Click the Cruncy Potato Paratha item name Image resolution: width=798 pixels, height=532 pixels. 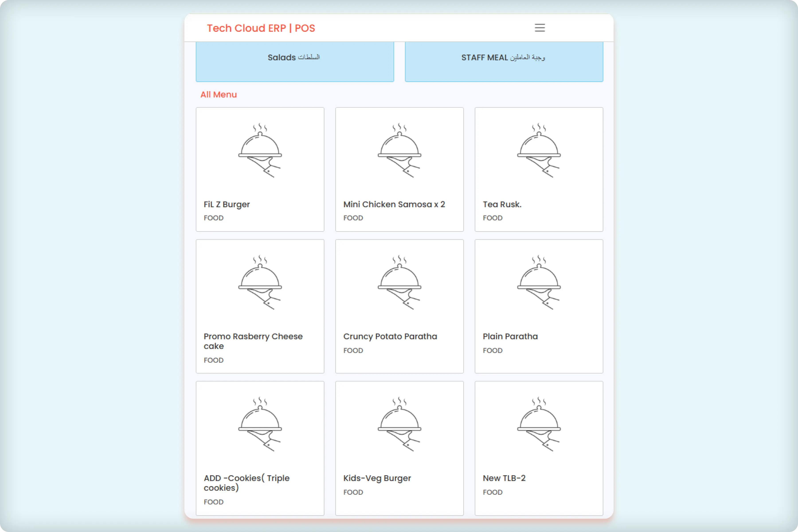390,336
